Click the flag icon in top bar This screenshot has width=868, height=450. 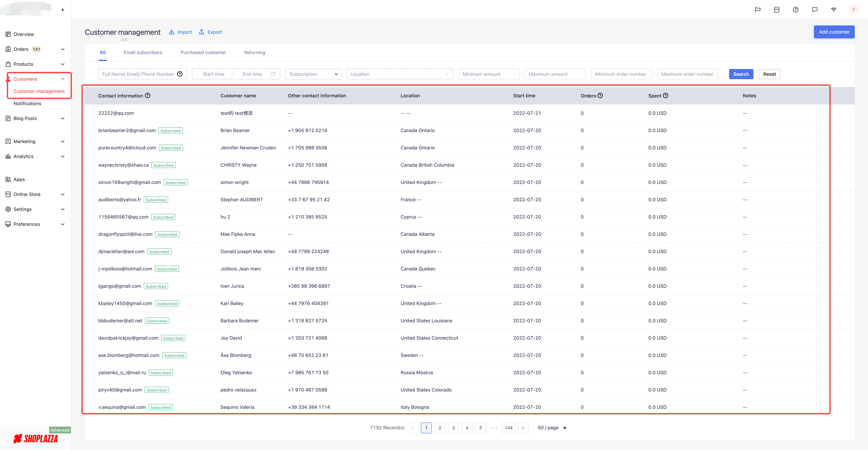point(757,10)
